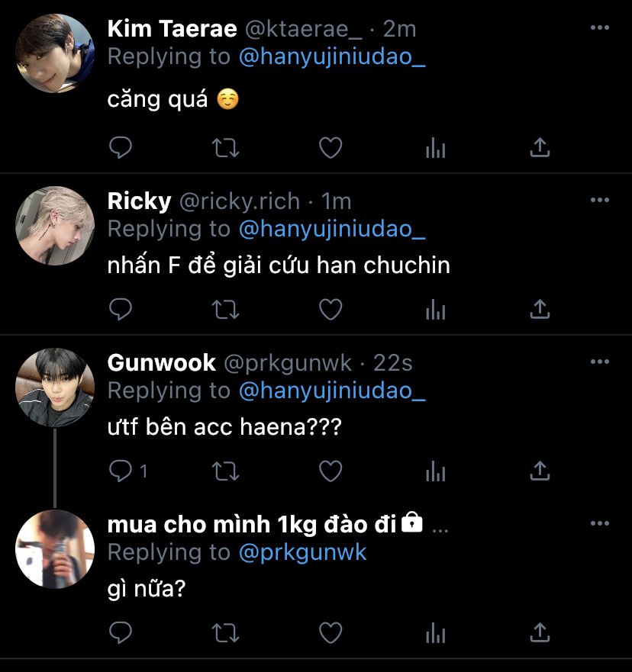Screen dimensions: 632x672
Task: Open more options for Gunwook's tweet
Action: [600, 362]
